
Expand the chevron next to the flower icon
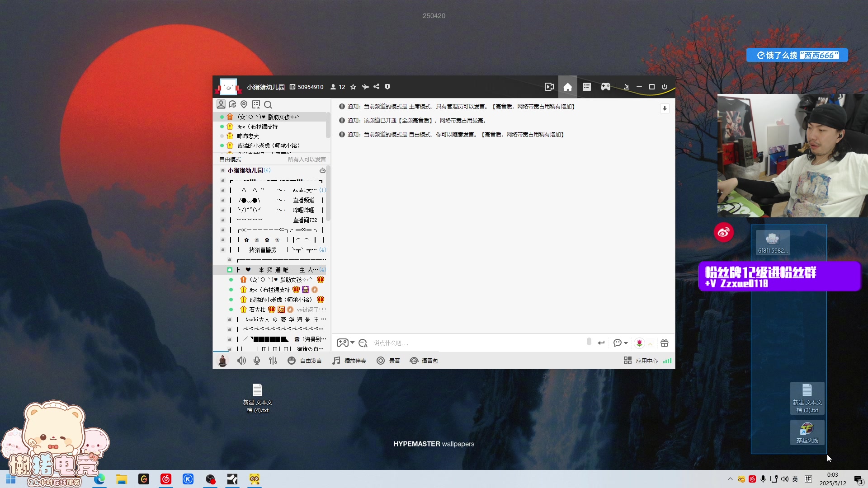click(650, 344)
